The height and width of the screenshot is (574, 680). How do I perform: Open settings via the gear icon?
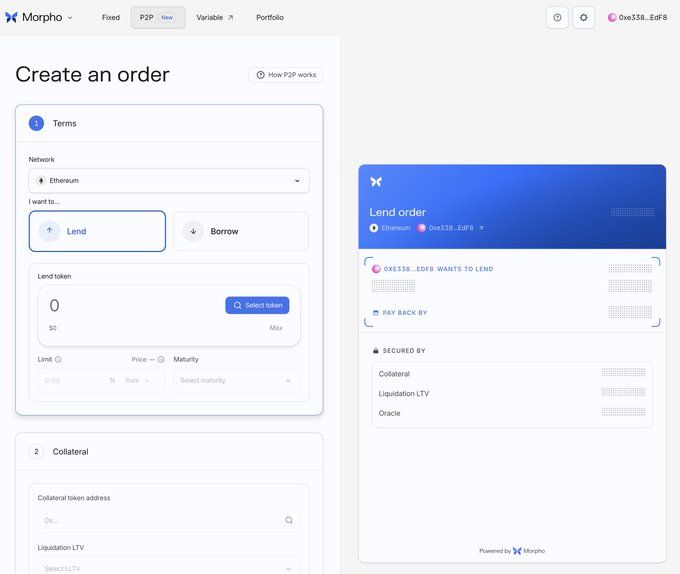[584, 17]
